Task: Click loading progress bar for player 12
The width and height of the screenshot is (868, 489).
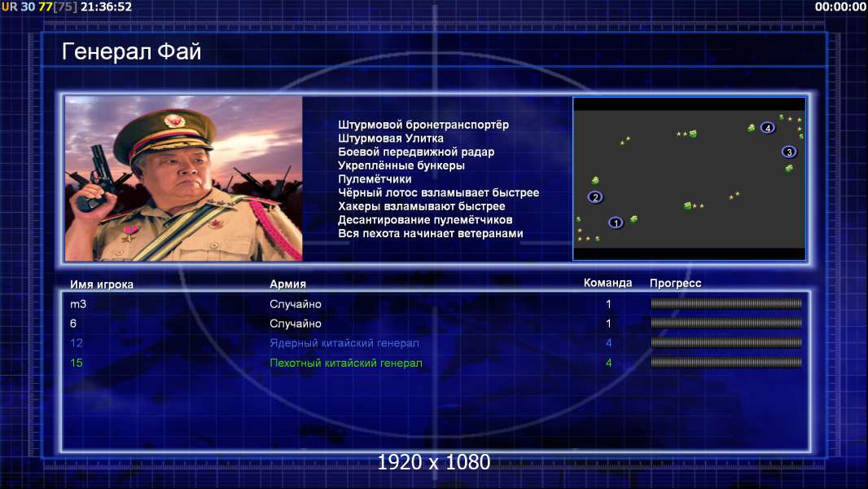Action: (726, 343)
